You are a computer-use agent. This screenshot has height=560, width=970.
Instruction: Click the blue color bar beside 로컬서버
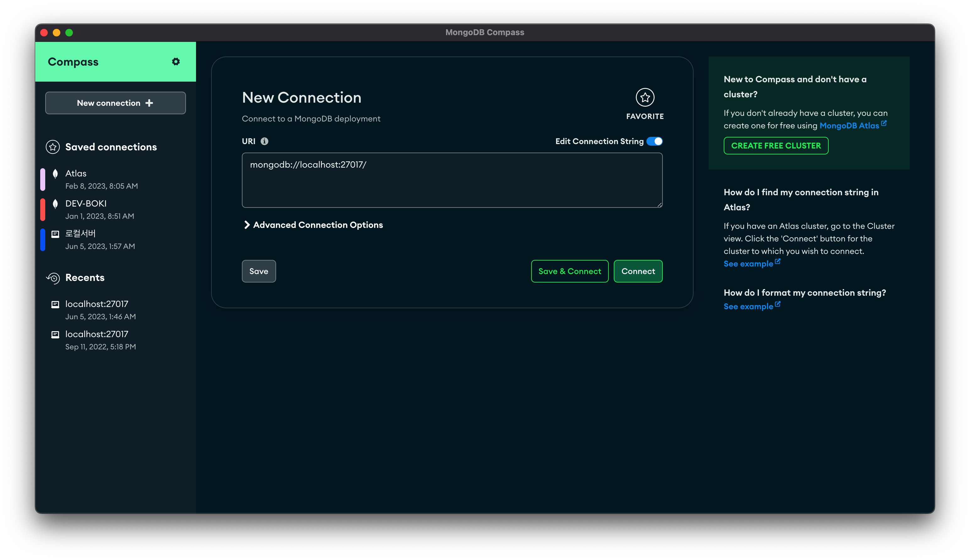coord(43,240)
